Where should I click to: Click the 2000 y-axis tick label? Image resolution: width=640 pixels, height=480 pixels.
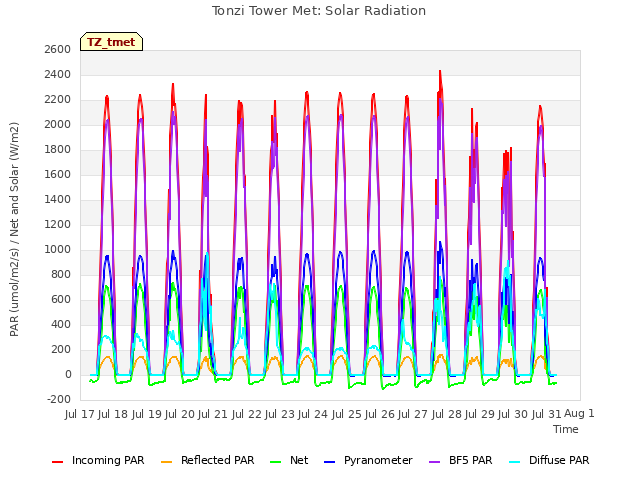point(58,124)
